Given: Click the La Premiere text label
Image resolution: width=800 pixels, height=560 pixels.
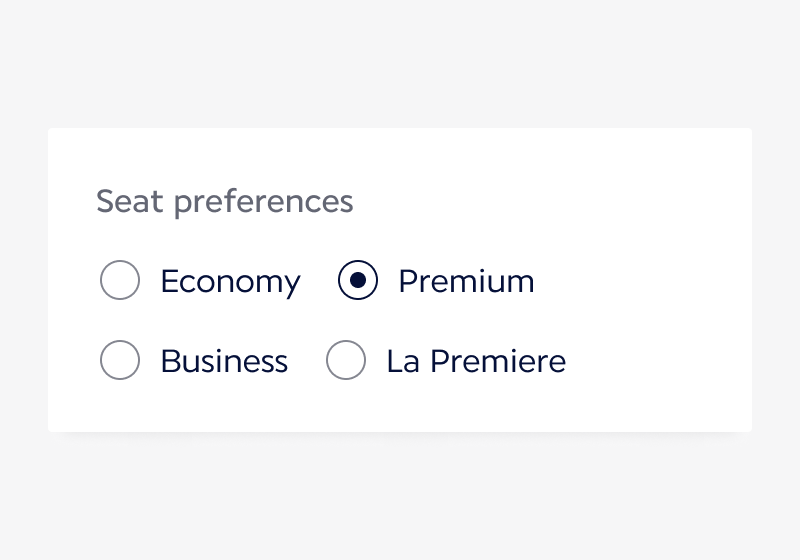Looking at the screenshot, I should coord(476,361).
